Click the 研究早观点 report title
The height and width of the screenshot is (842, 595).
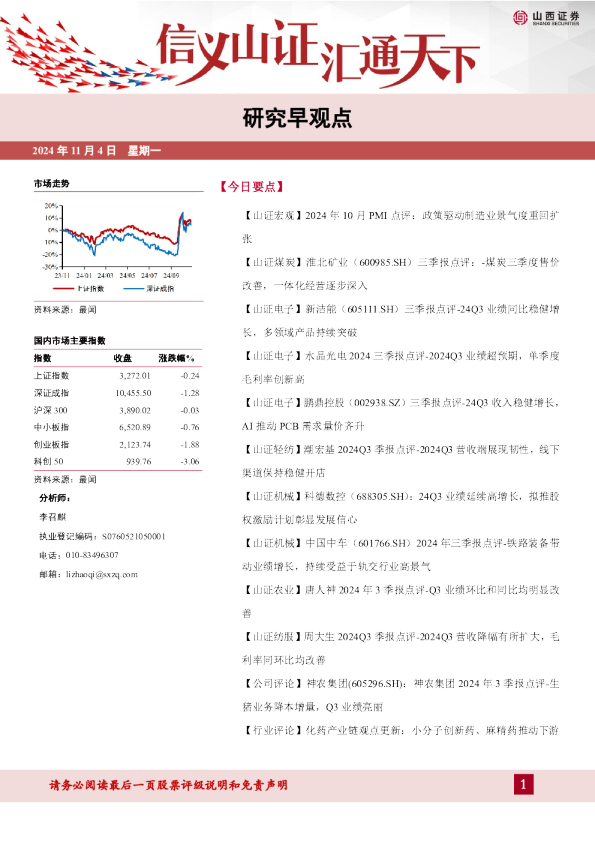[297, 118]
